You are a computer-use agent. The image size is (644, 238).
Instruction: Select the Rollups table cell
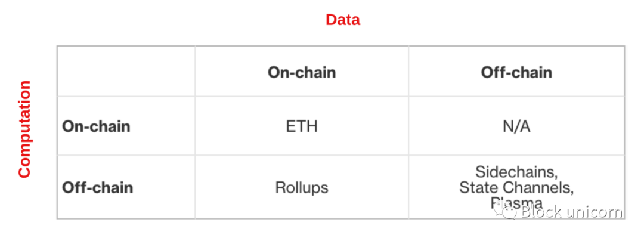tap(302, 187)
